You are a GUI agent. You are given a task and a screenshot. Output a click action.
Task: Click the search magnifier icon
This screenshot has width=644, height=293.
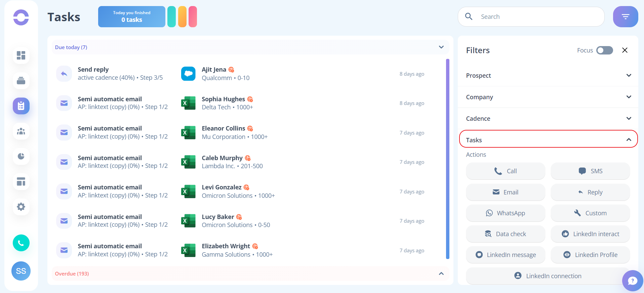click(x=469, y=16)
